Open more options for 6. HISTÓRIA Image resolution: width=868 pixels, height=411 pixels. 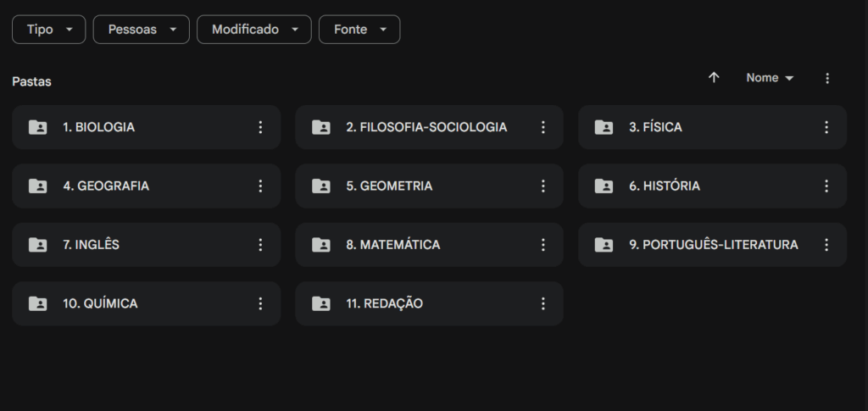pos(826,186)
